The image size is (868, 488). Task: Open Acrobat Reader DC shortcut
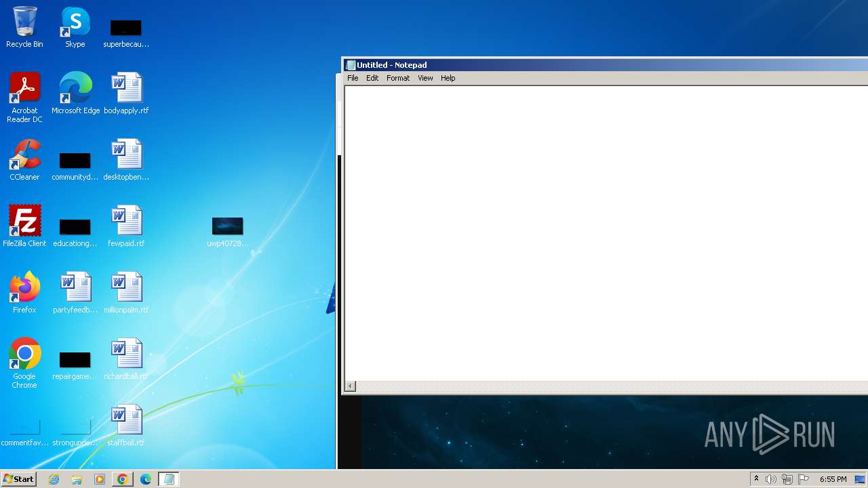(x=24, y=98)
